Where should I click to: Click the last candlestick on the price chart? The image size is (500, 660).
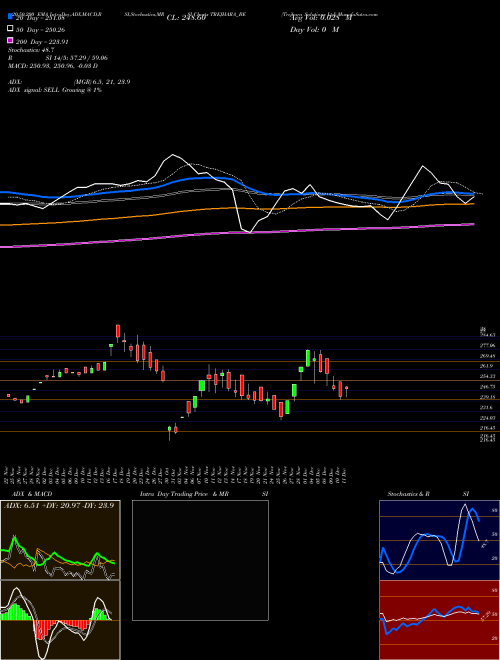(346, 388)
